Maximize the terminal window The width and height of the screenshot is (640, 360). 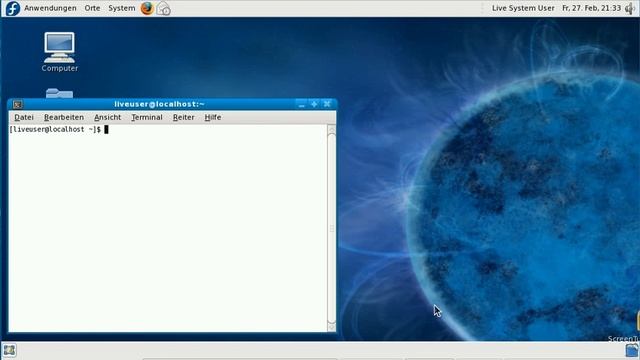coord(314,104)
